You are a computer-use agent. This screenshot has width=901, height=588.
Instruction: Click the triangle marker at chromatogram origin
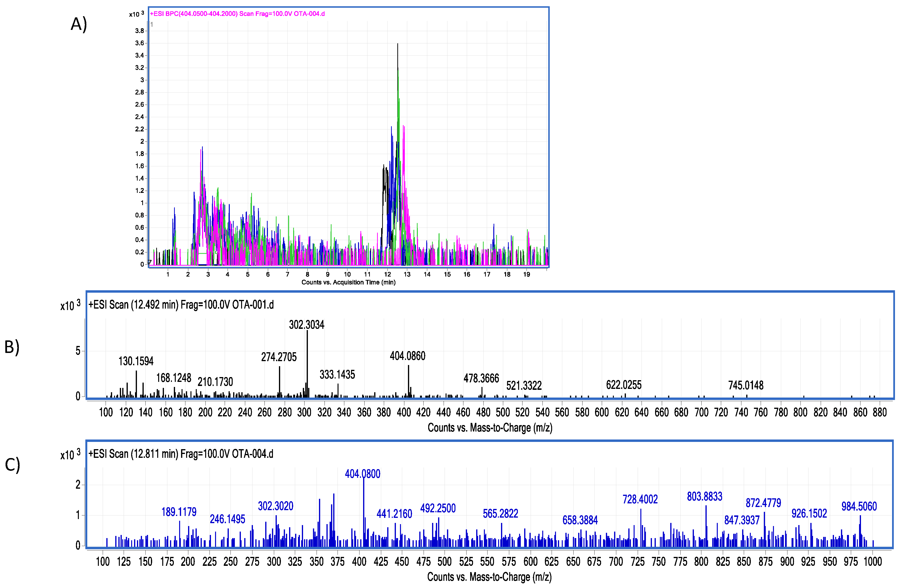tap(150, 262)
